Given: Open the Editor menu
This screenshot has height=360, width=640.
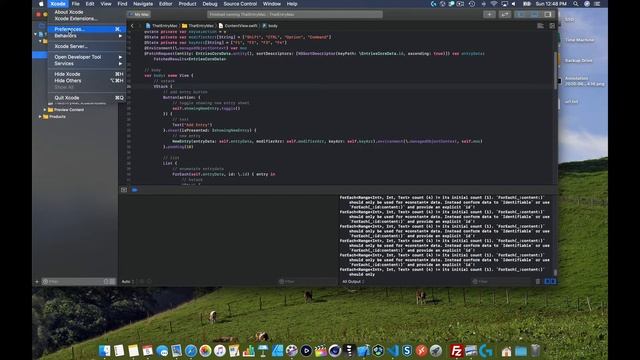Looking at the screenshot, I should point(165,4).
